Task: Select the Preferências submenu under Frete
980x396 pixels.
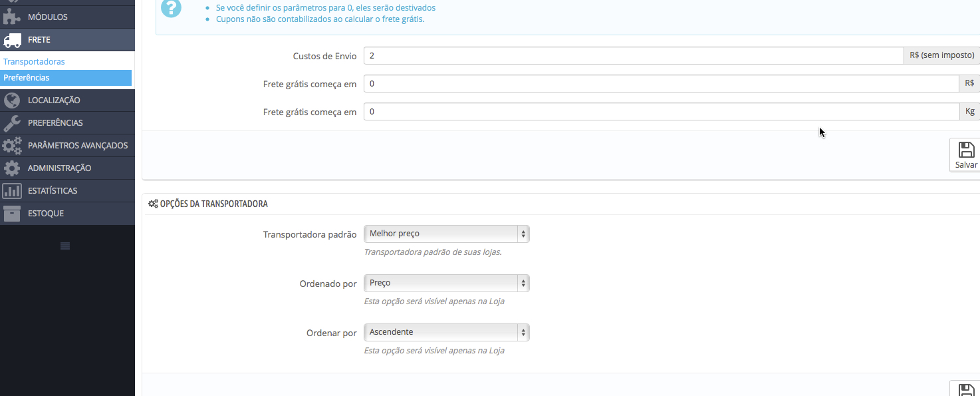Action: pos(66,78)
